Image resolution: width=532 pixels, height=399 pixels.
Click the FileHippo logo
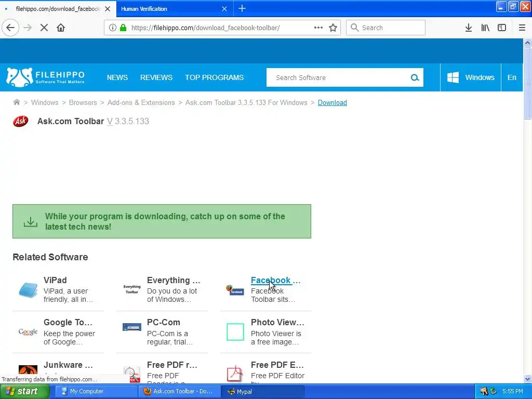coord(46,77)
